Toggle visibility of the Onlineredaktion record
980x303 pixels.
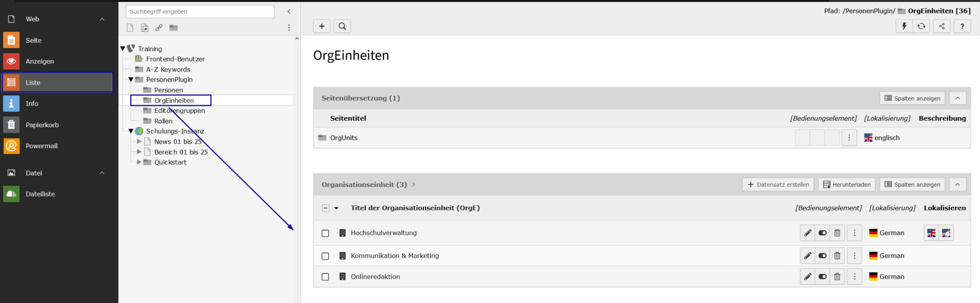[x=823, y=277]
